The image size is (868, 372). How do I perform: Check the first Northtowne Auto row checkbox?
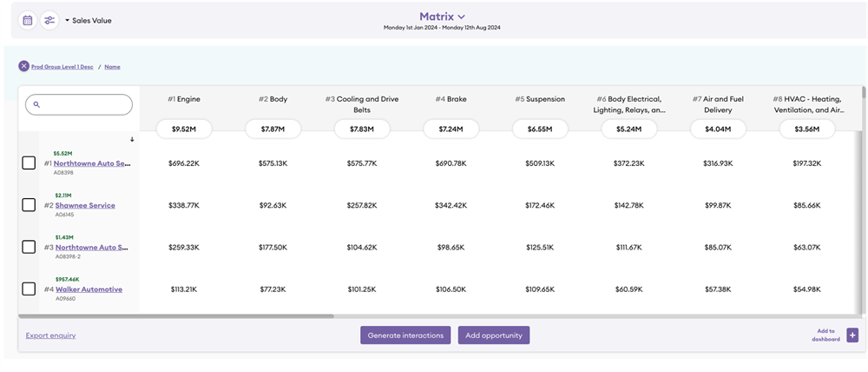[x=29, y=163]
